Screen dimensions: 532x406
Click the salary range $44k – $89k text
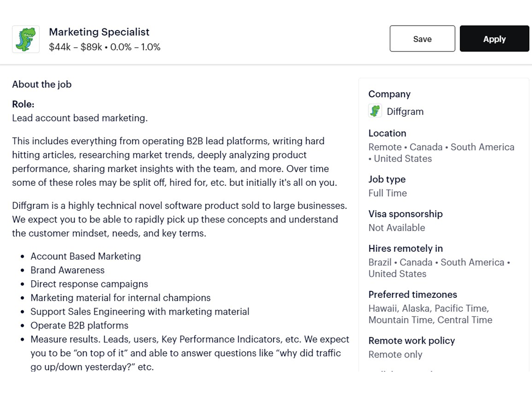point(75,47)
